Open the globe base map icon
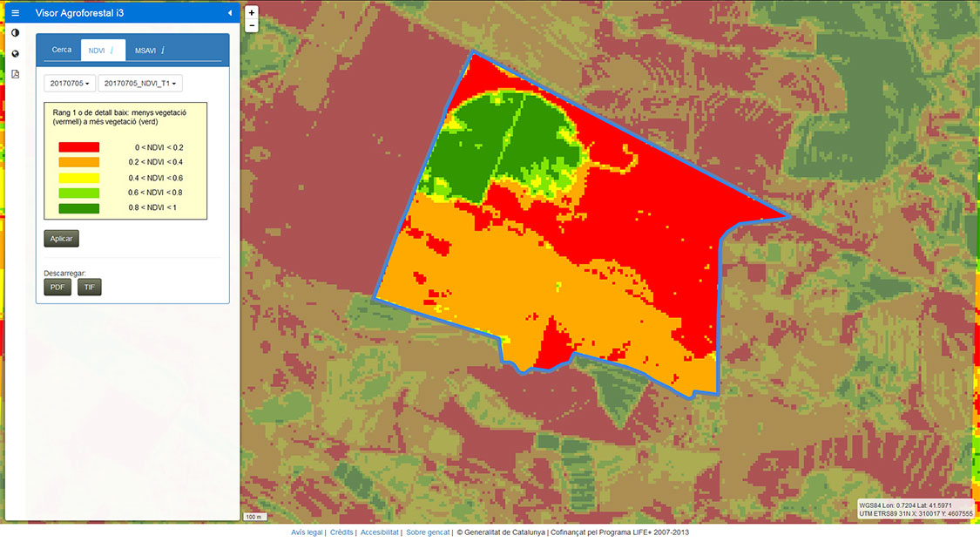 tap(16, 54)
